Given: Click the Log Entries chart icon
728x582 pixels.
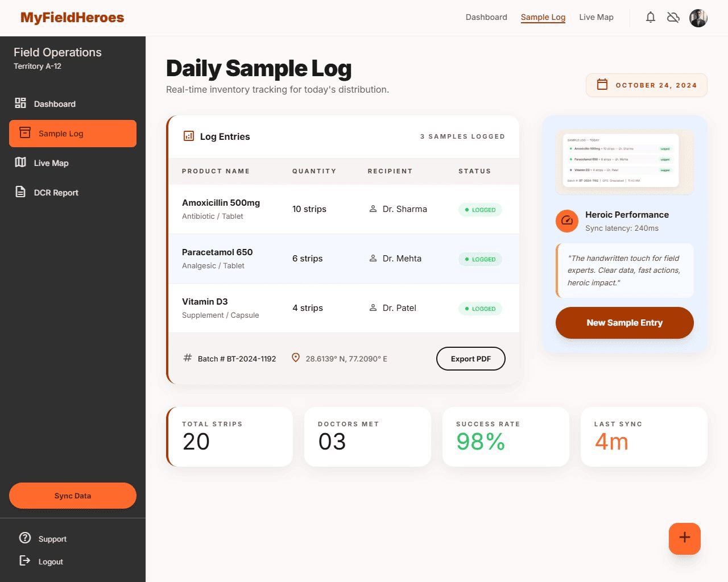Looking at the screenshot, I should pyautogui.click(x=189, y=136).
